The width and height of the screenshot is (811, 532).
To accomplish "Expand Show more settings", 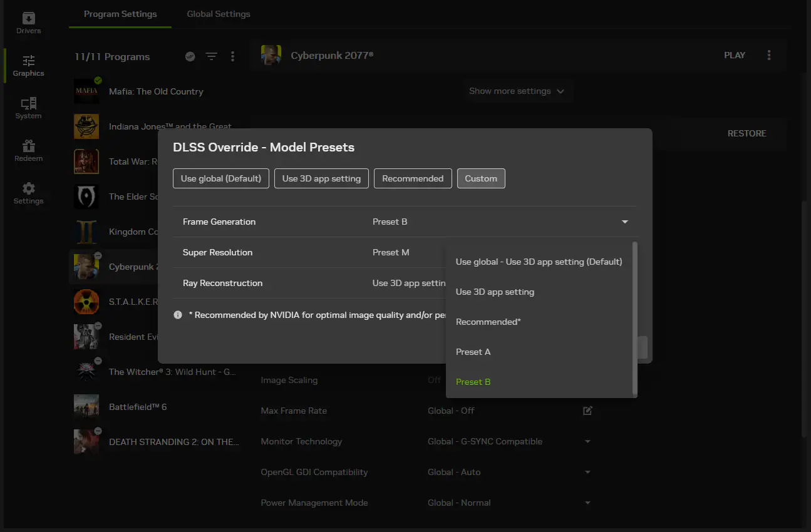I will [517, 91].
